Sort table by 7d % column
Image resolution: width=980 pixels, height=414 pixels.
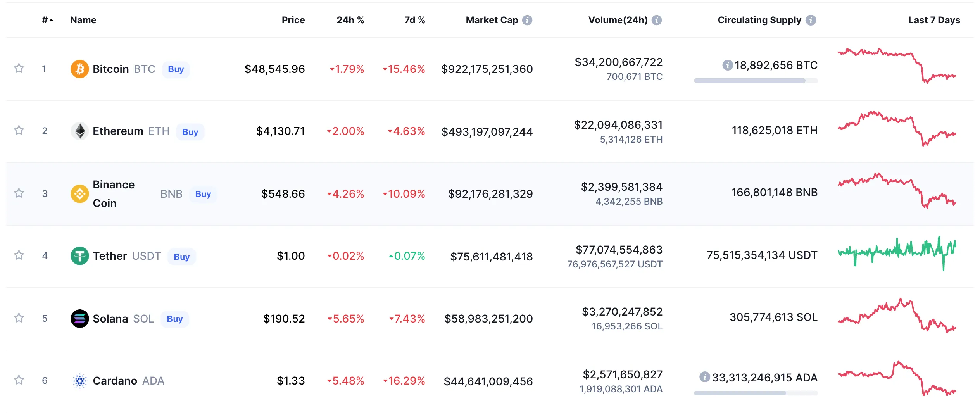[x=415, y=20]
